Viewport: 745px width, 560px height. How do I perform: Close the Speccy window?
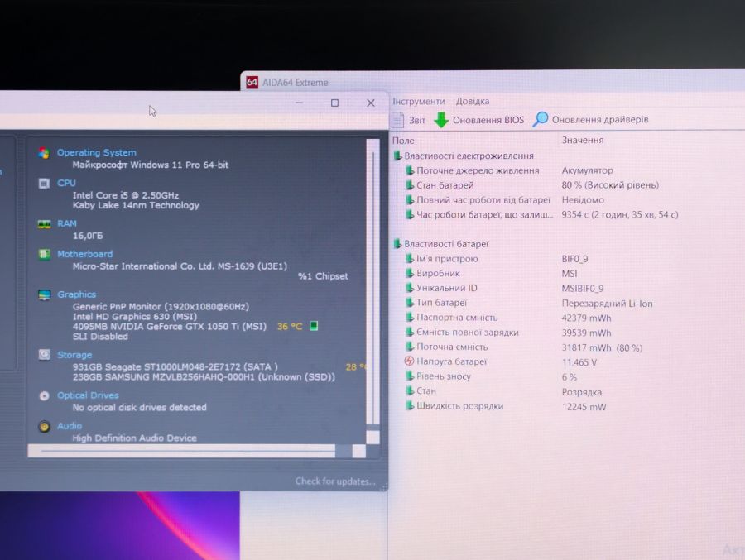(x=371, y=103)
